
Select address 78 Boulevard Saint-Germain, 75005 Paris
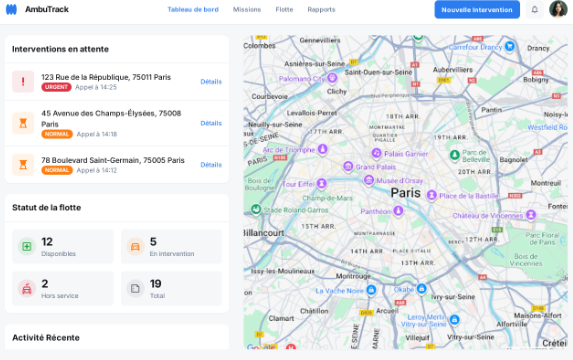click(113, 160)
